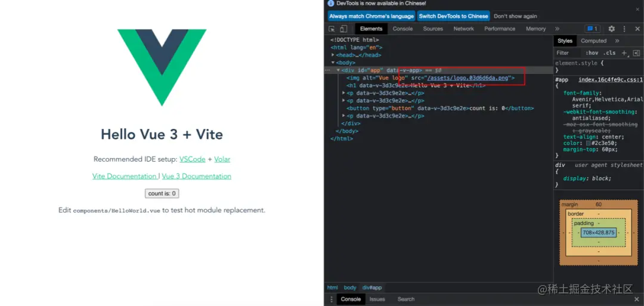Click the ellipsis beside the selected div row
The image size is (644, 306).
327,70
